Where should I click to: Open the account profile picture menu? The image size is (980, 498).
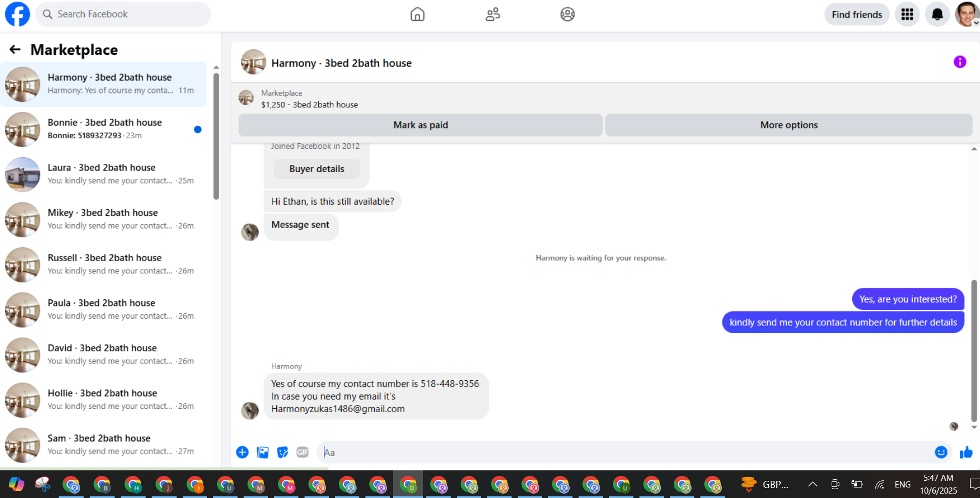(967, 14)
